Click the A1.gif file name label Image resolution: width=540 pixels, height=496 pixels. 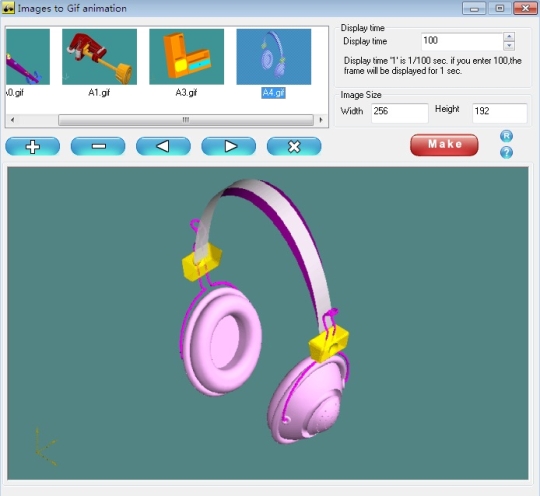[x=99, y=93]
